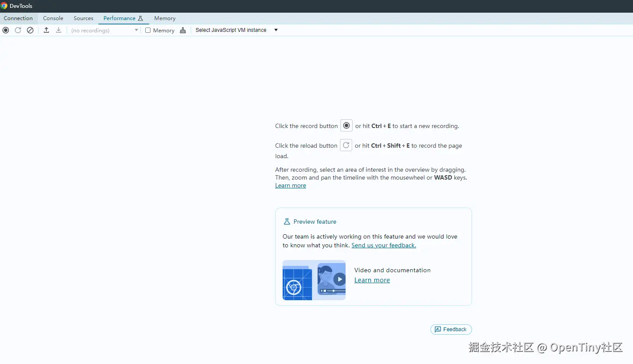The width and height of the screenshot is (633, 364).
Task: Click the Chrome DevTools logo in title bar
Action: point(4,6)
